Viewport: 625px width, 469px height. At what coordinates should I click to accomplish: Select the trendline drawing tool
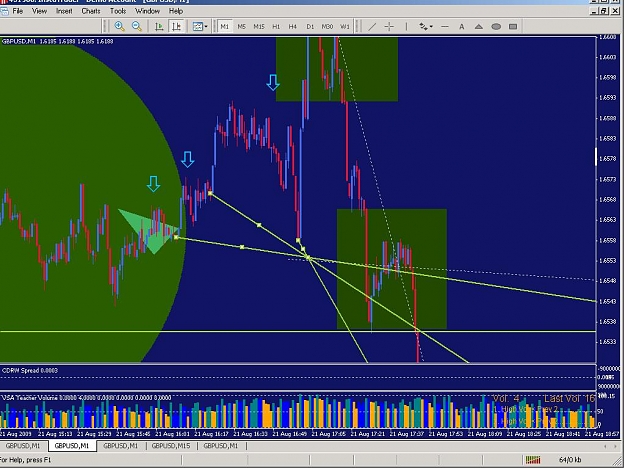click(371, 26)
